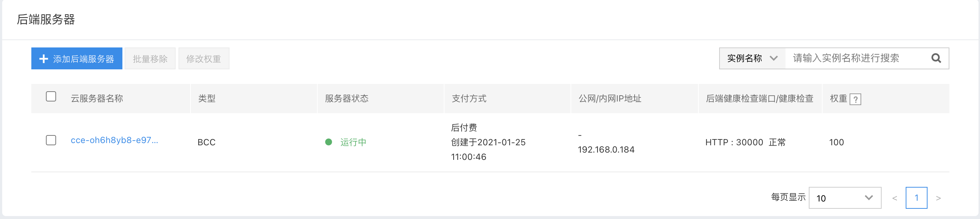
Task: Click the 批量移除 button
Action: (150, 58)
